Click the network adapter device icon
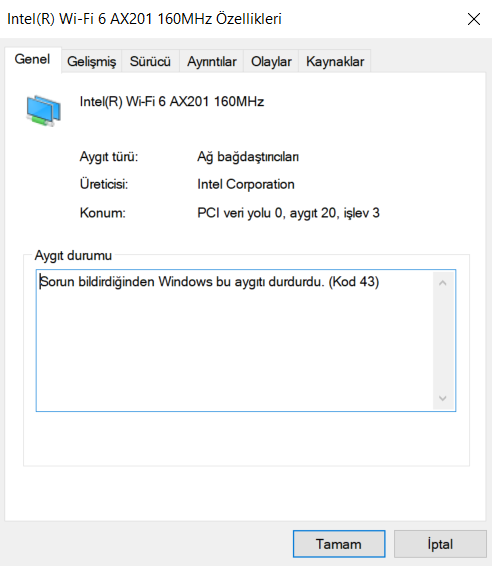The width and height of the screenshot is (492, 566). tap(43, 110)
